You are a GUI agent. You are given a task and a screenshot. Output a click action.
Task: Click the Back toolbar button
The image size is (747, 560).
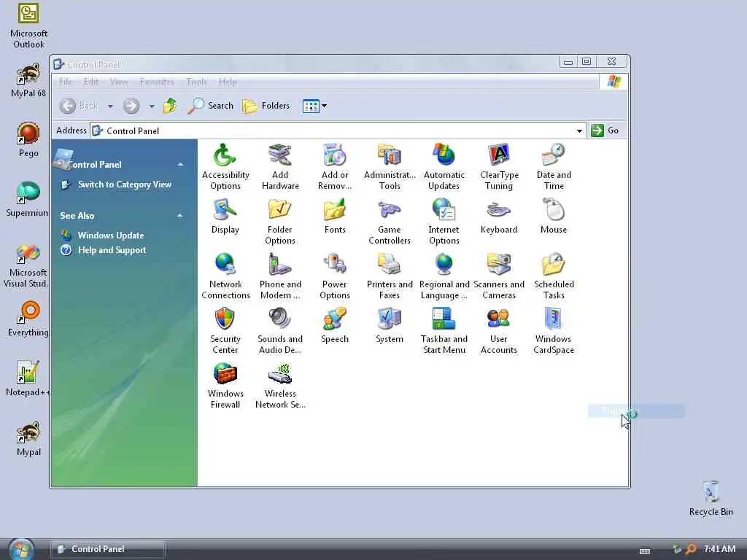(79, 106)
